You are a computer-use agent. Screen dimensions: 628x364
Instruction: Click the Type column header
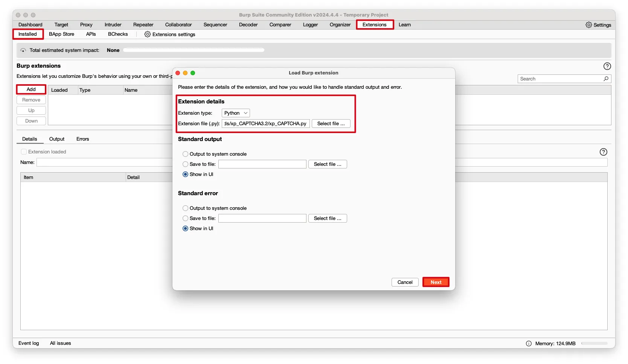tap(101, 90)
